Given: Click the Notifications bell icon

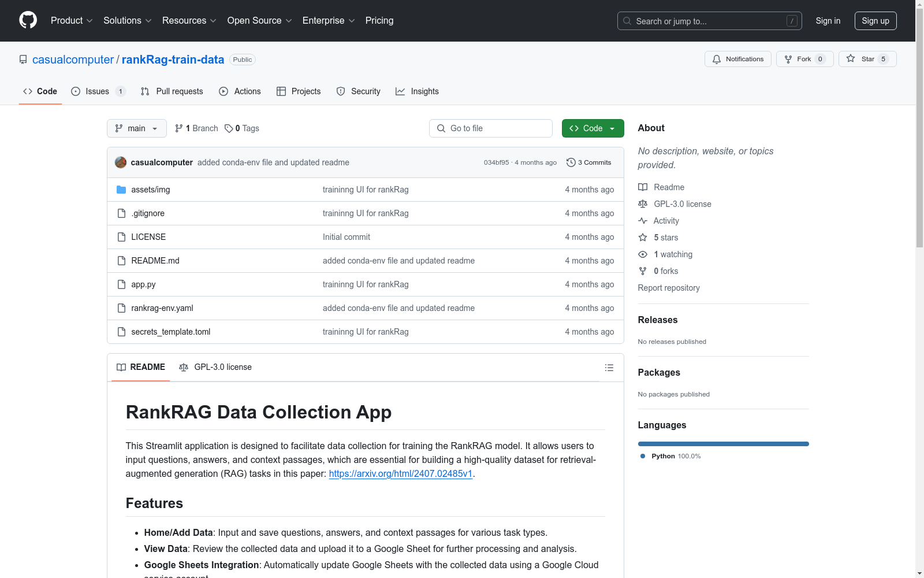Looking at the screenshot, I should pos(717,59).
